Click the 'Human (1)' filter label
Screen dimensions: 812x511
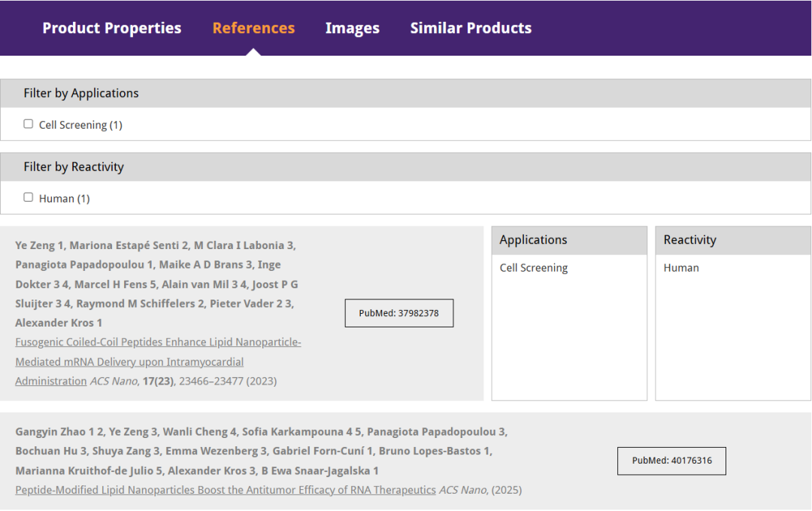(64, 199)
